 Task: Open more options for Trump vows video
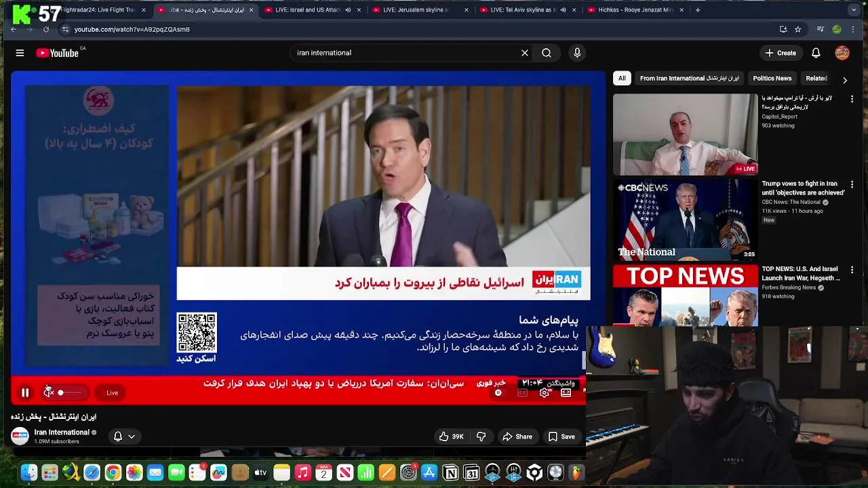852,184
